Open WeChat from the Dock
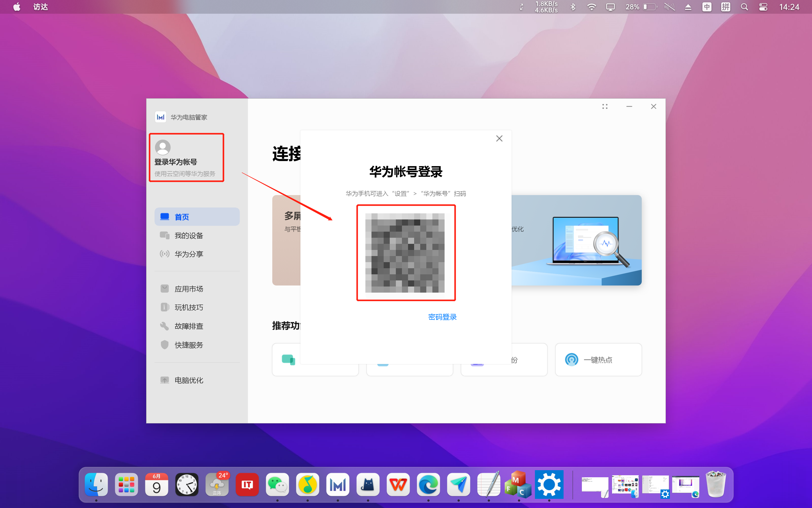 pyautogui.click(x=278, y=484)
